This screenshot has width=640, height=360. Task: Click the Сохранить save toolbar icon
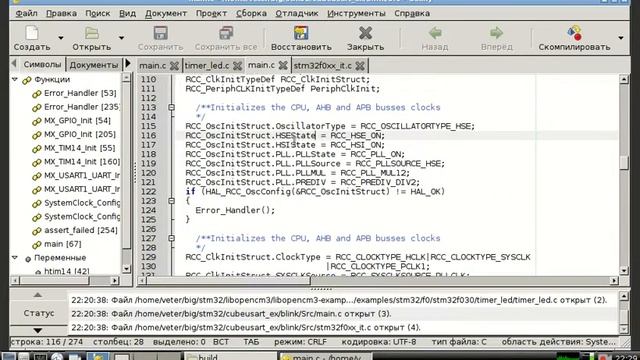pos(160,33)
